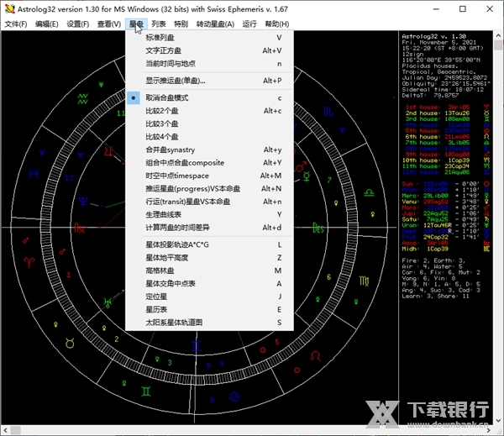Click the Midh 1Cap39 row
The image size is (504, 436).
coord(445,249)
